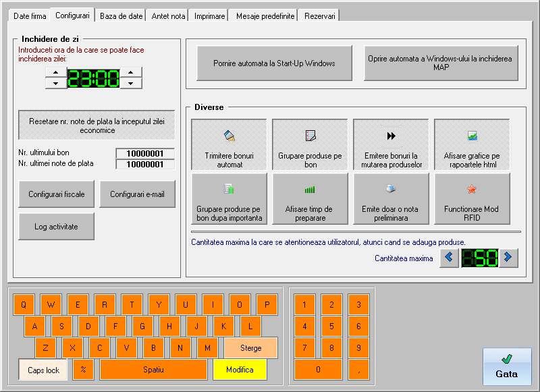Click the Cantitatea maxima value display
540x392 pixels.
point(479,258)
